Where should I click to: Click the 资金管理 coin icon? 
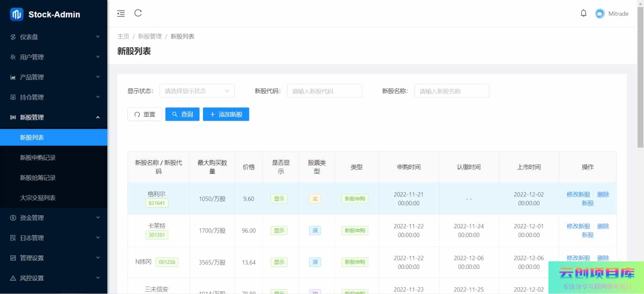tap(13, 218)
